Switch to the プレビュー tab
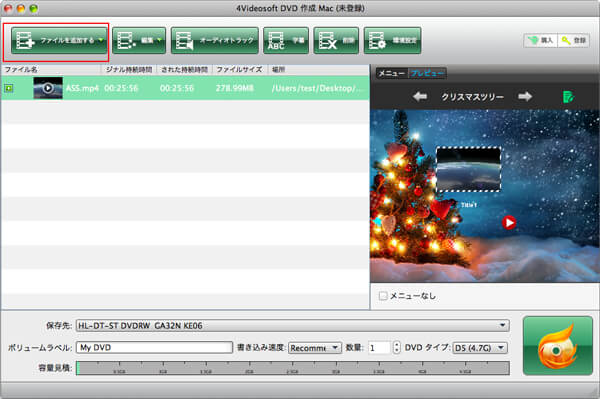 click(x=427, y=73)
